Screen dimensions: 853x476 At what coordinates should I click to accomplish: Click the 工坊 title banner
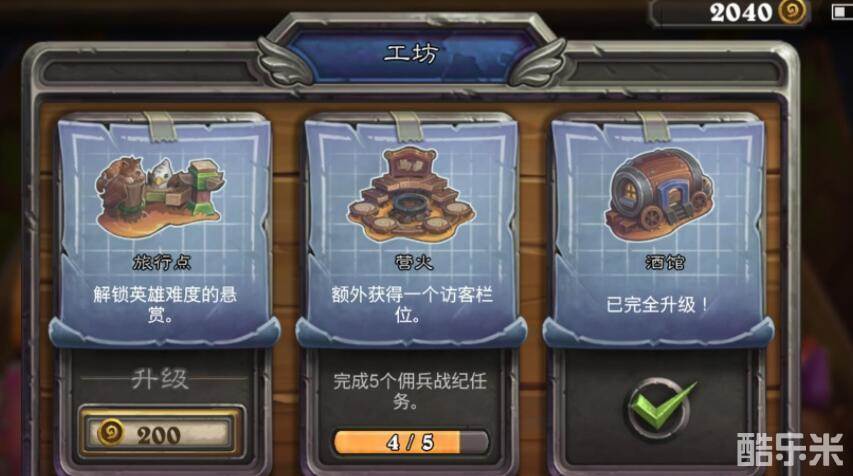[x=411, y=53]
